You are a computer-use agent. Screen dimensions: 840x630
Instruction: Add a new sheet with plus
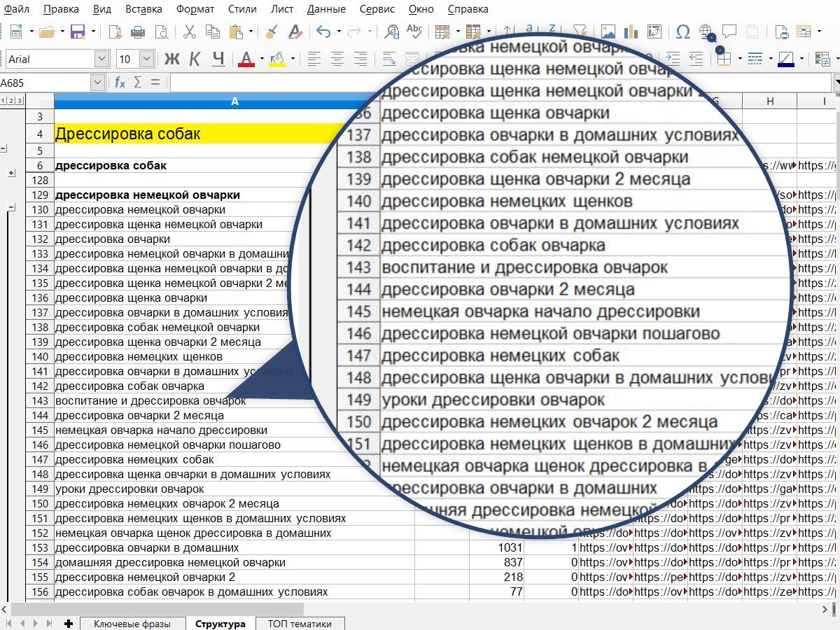[x=68, y=624]
